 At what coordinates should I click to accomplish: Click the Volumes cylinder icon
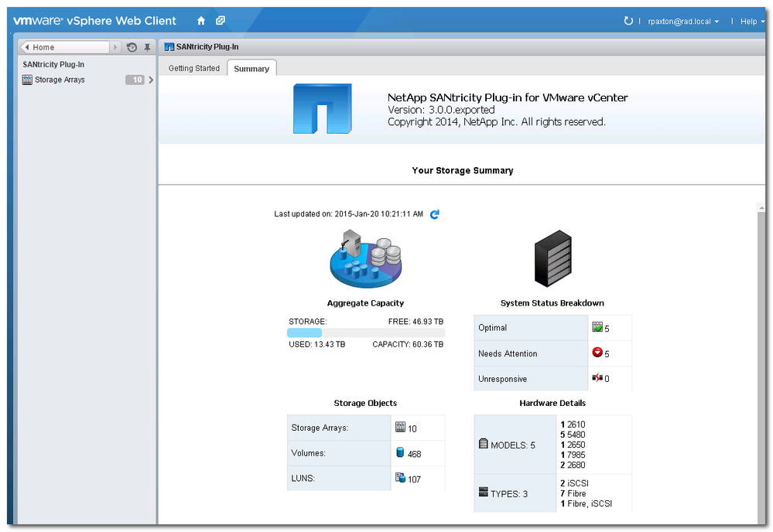click(400, 452)
